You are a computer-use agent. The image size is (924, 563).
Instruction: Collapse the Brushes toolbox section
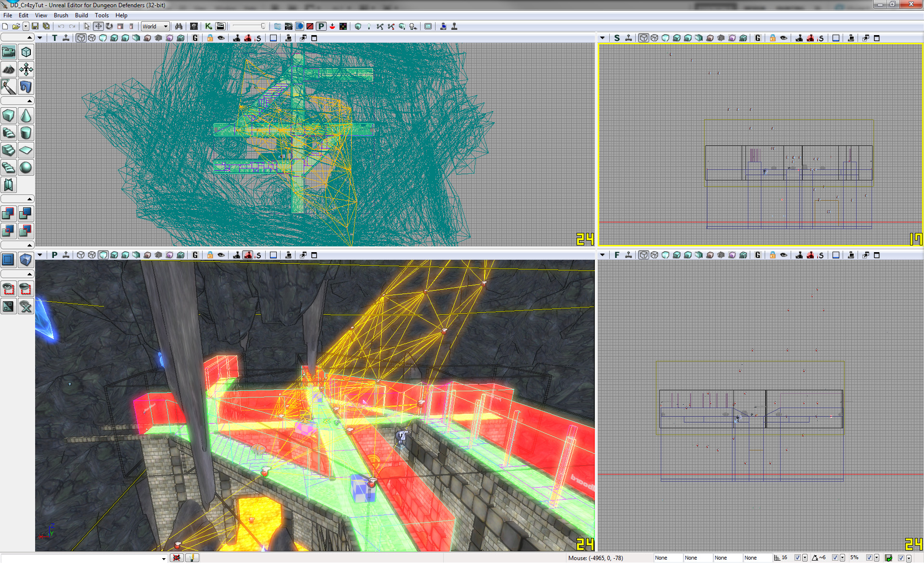17,101
